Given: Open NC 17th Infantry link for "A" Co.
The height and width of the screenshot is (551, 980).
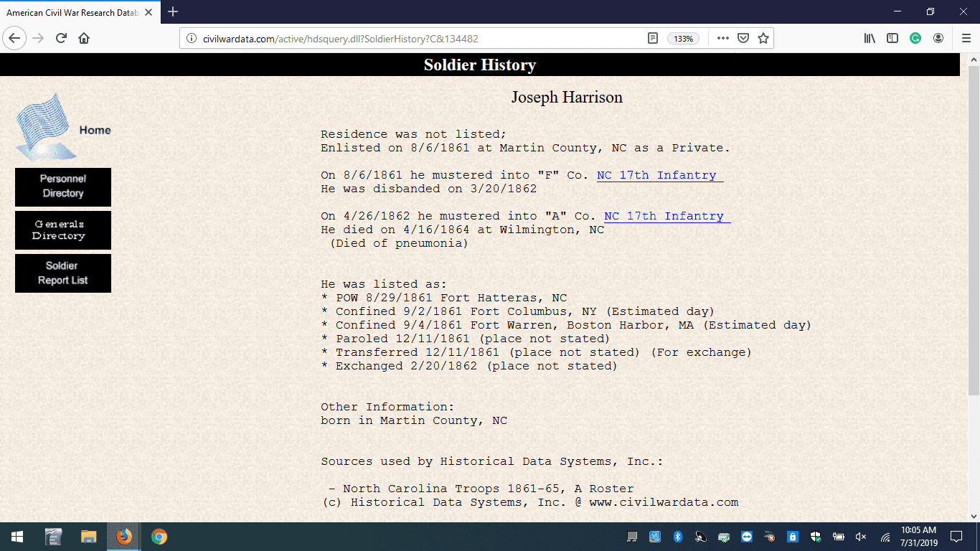Looking at the screenshot, I should (667, 216).
